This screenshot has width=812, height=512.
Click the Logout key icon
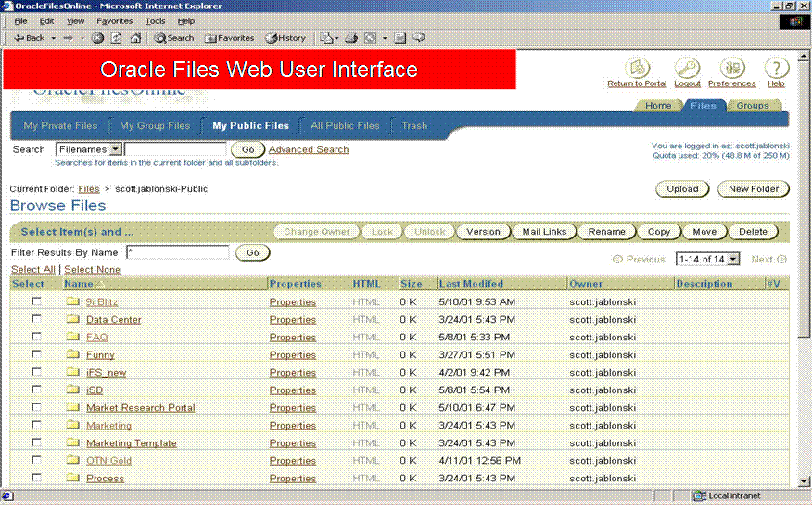(x=687, y=68)
